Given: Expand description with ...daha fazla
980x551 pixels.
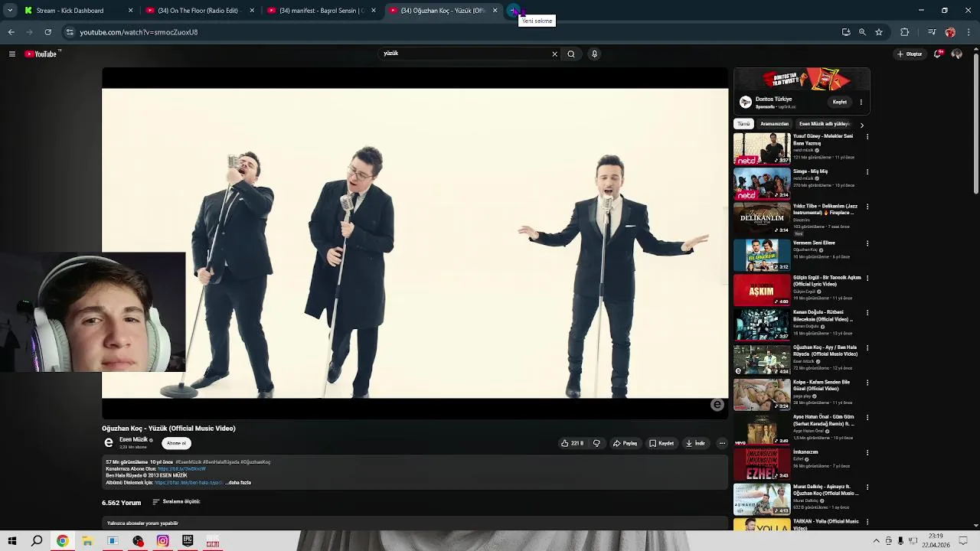Looking at the screenshot, I should 238,483.
